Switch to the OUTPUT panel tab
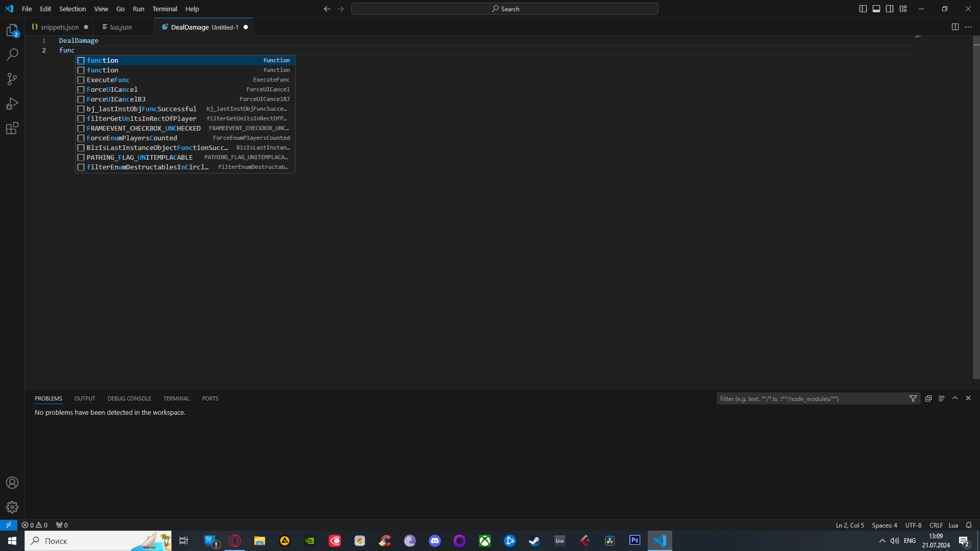Viewport: 980px width, 551px height. [x=85, y=398]
